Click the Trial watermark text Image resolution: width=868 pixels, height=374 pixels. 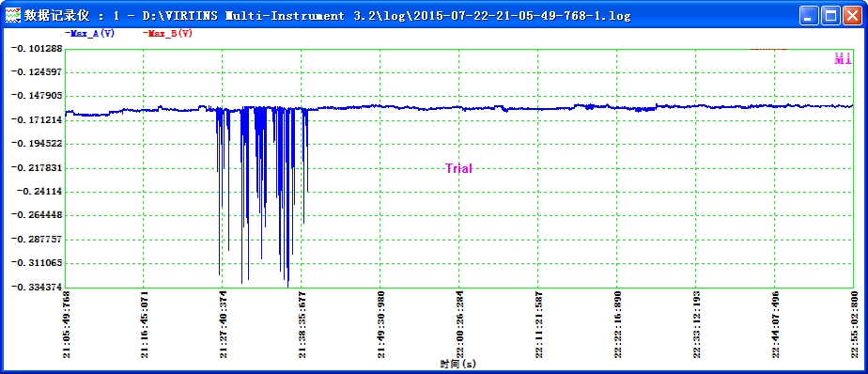(459, 168)
